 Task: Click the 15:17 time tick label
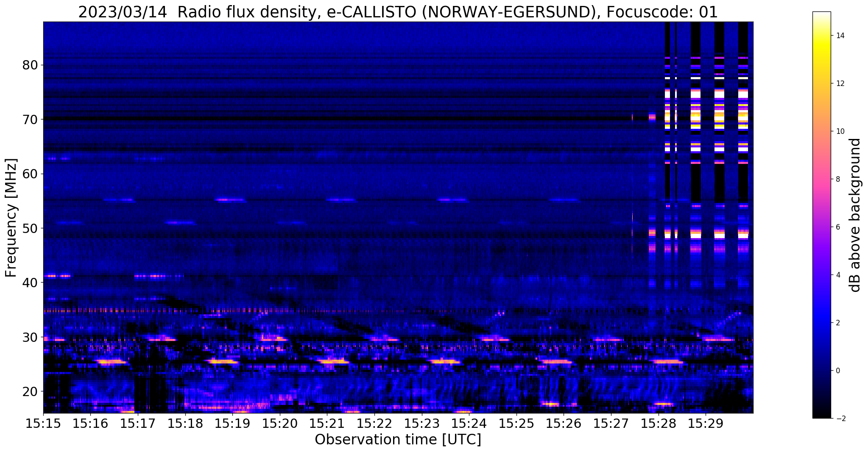click(138, 424)
